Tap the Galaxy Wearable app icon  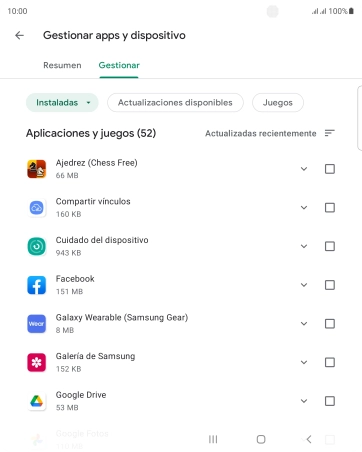point(36,324)
